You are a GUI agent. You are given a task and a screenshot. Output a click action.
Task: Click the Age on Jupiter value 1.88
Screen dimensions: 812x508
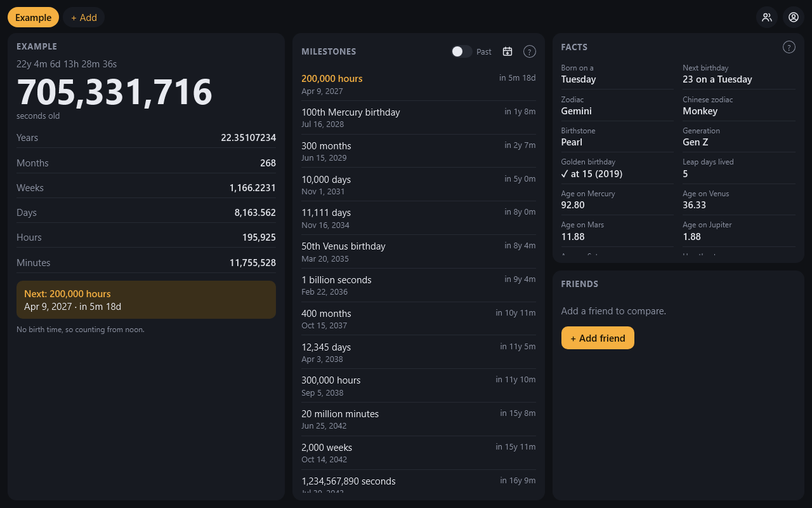pyautogui.click(x=691, y=237)
